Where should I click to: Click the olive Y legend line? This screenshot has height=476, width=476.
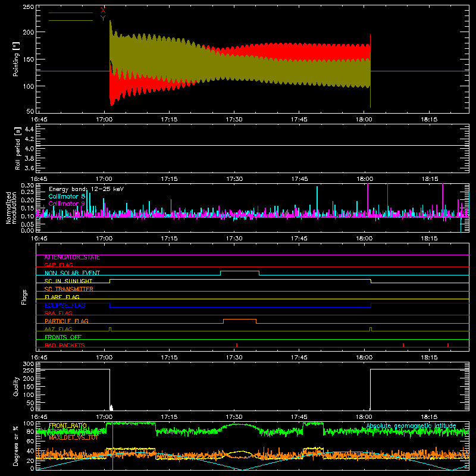[x=71, y=21]
